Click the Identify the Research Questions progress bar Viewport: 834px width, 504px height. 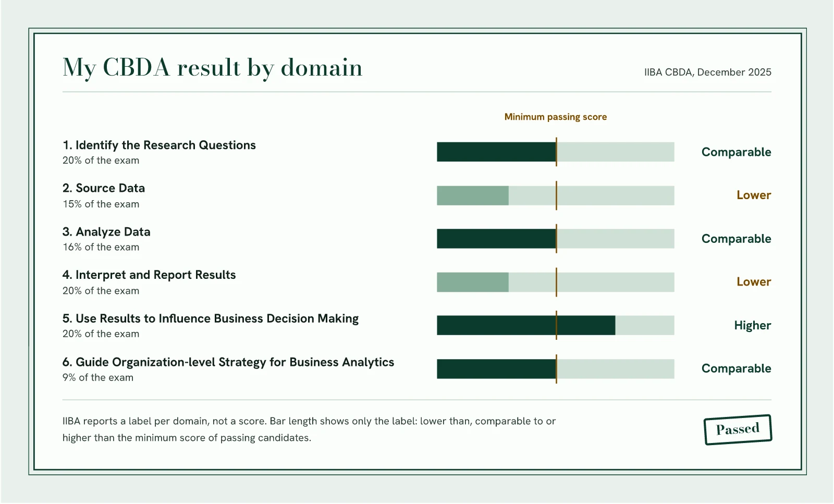556,152
